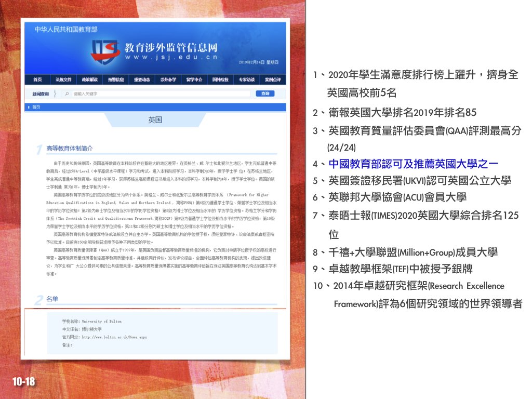The width and height of the screenshot is (532, 399).
Task: Click list item 10 about Research Excellence Framework
Action: coord(418,295)
